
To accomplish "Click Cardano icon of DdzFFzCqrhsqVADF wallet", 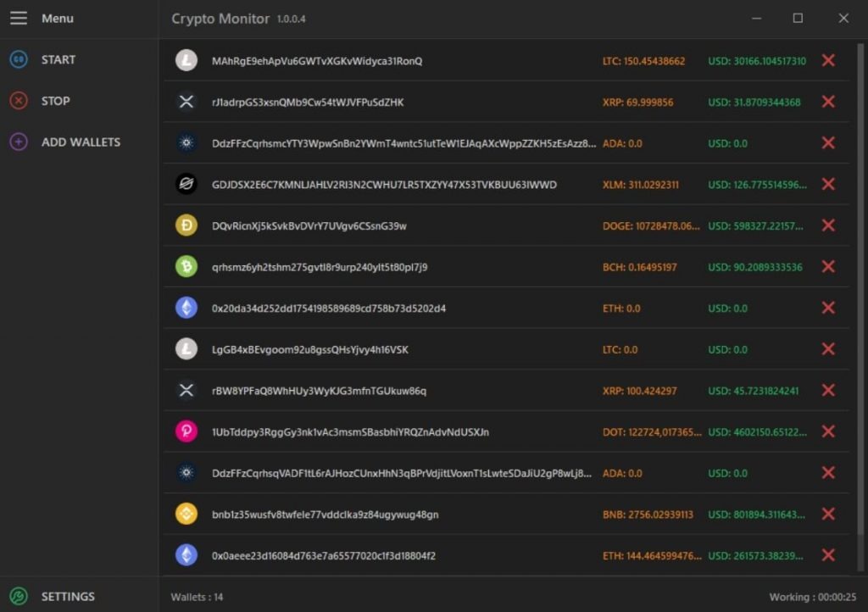I will pos(186,472).
